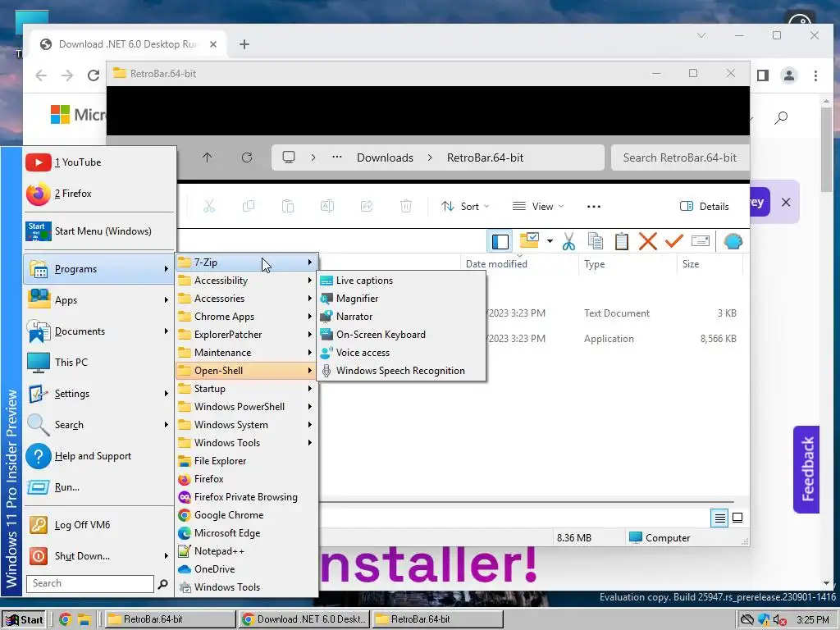Screen dimensions: 840x630
Task: Expand the Windows PowerShell folder
Action: pos(246,407)
